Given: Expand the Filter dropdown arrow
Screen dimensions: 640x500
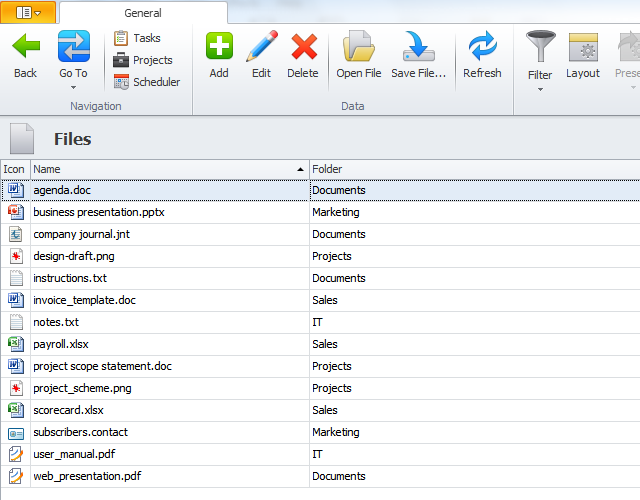Looking at the screenshot, I should [540, 89].
